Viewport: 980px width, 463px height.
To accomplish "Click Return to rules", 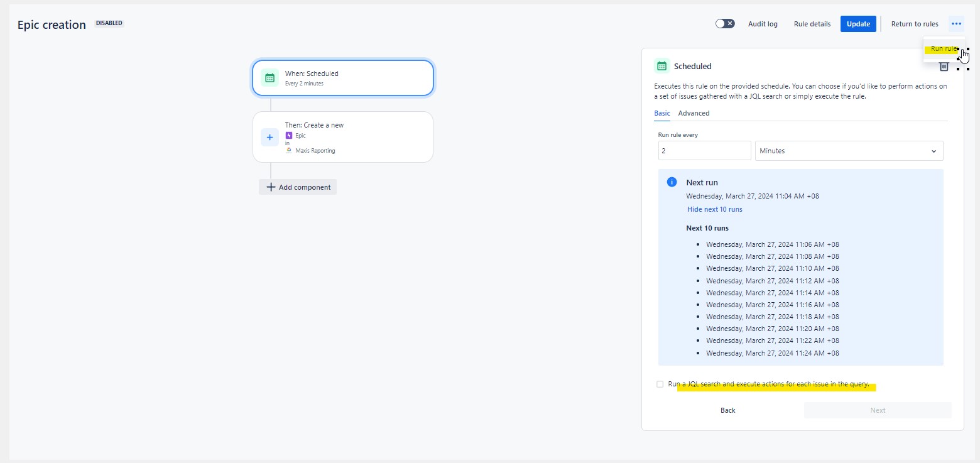I will 915,24.
